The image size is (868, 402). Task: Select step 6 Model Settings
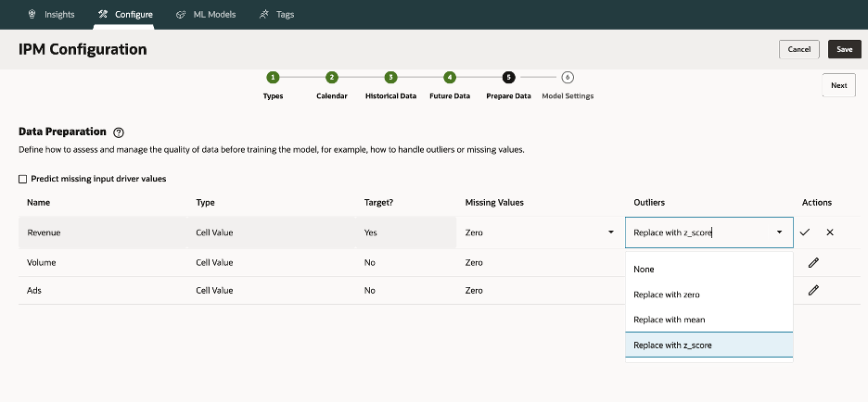point(568,78)
